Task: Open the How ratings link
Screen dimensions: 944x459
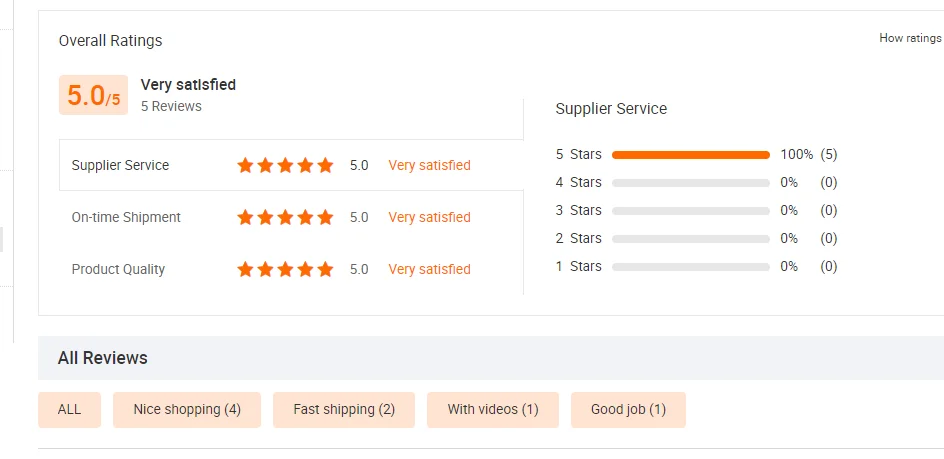Action: [910, 38]
